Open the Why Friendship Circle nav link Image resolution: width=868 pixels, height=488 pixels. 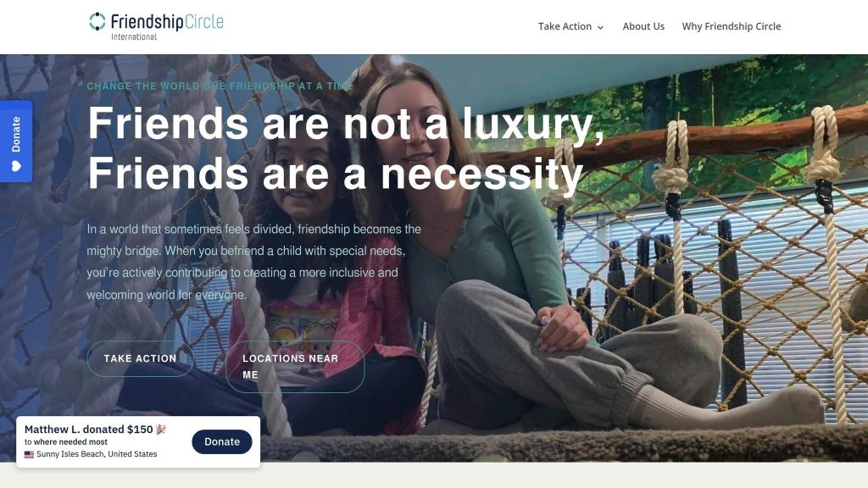tap(732, 26)
